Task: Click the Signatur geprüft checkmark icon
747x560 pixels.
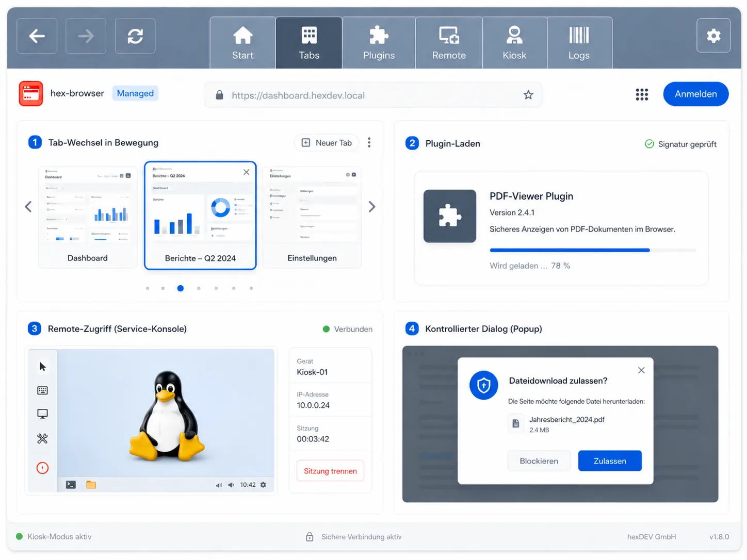Action: [x=649, y=144]
